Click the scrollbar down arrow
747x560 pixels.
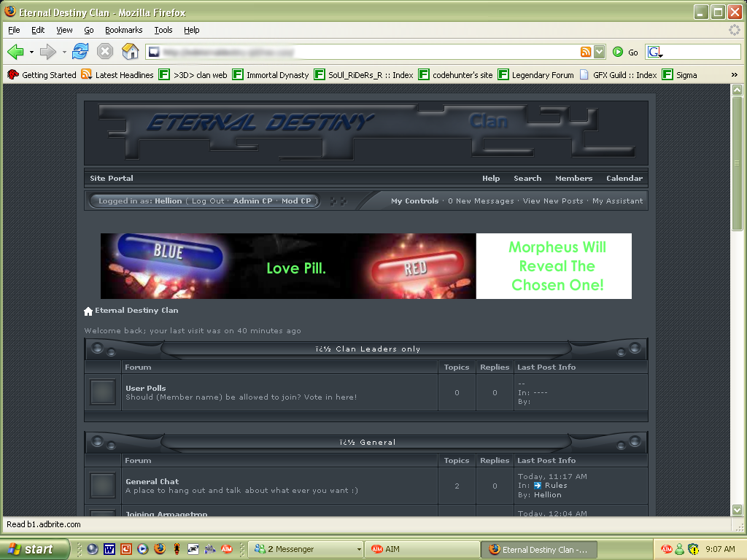click(737, 510)
